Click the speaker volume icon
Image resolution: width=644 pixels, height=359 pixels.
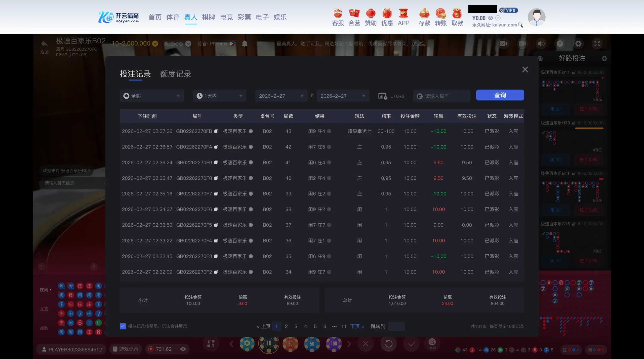[541, 44]
